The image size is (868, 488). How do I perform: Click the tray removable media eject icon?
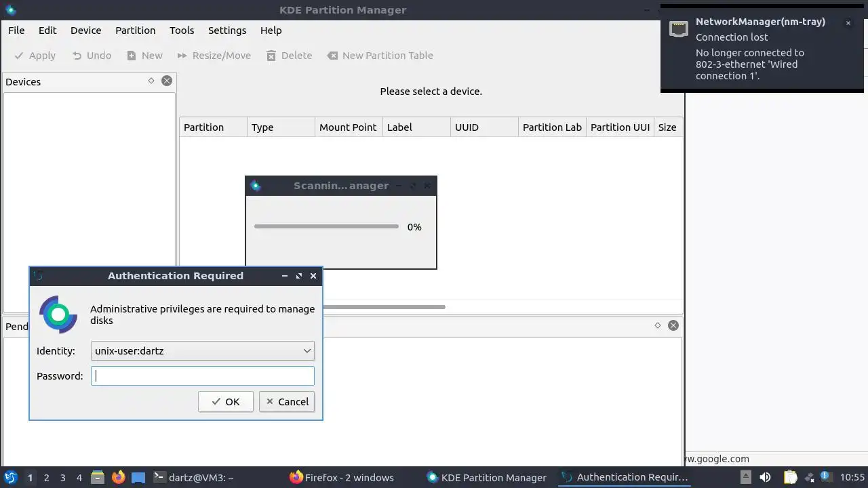[x=745, y=477]
